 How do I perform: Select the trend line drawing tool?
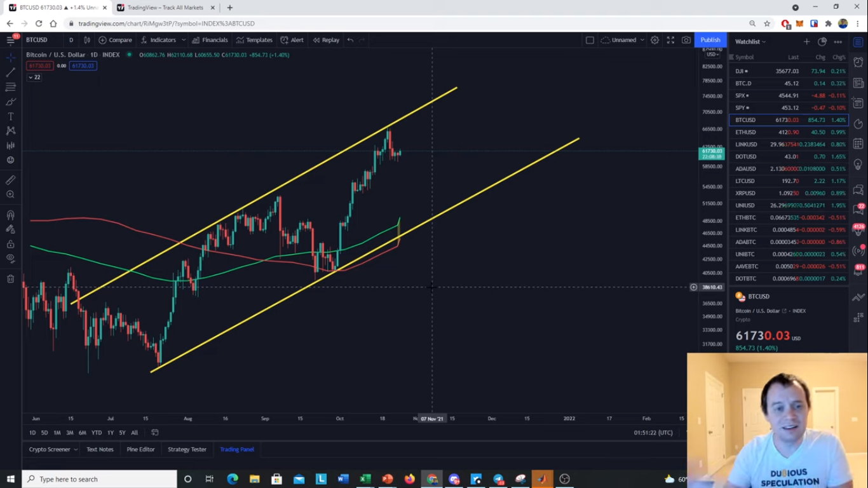click(10, 72)
